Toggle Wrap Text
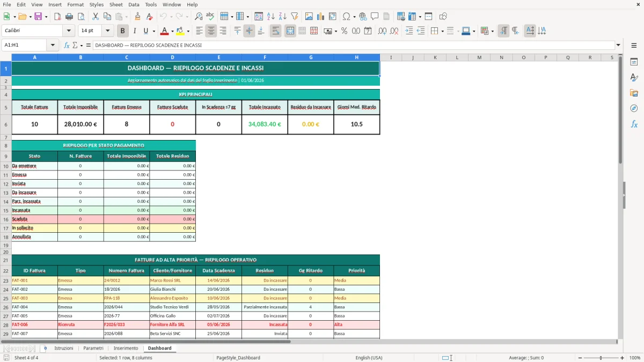Image resolution: width=644 pixels, height=362 pixels. 275,31
